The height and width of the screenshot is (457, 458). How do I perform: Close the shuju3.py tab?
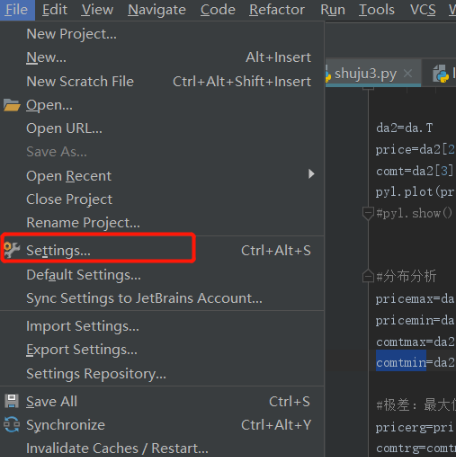click(408, 73)
